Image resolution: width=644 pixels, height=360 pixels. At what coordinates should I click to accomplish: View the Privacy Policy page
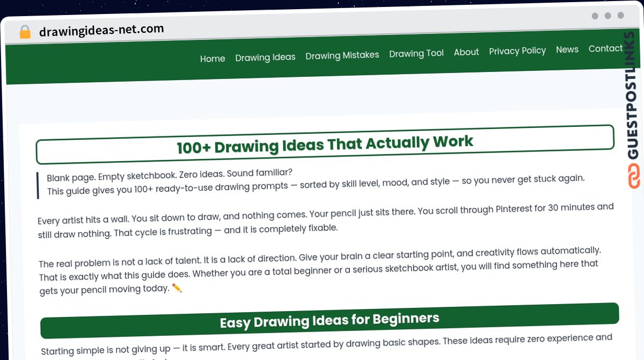[x=517, y=51]
